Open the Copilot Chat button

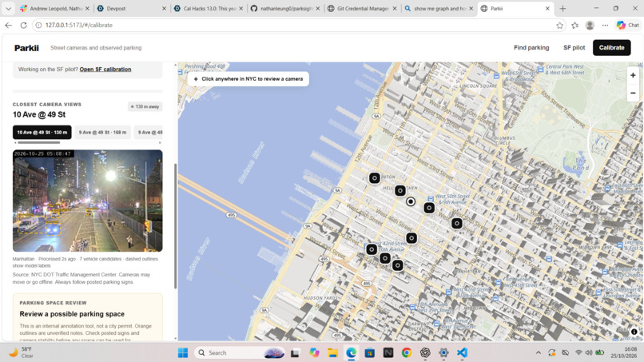(x=628, y=26)
